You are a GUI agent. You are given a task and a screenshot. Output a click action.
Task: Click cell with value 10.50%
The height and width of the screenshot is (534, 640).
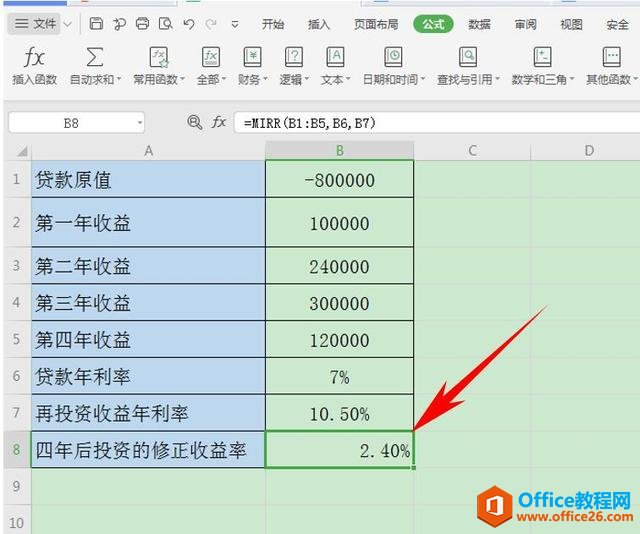(x=340, y=413)
